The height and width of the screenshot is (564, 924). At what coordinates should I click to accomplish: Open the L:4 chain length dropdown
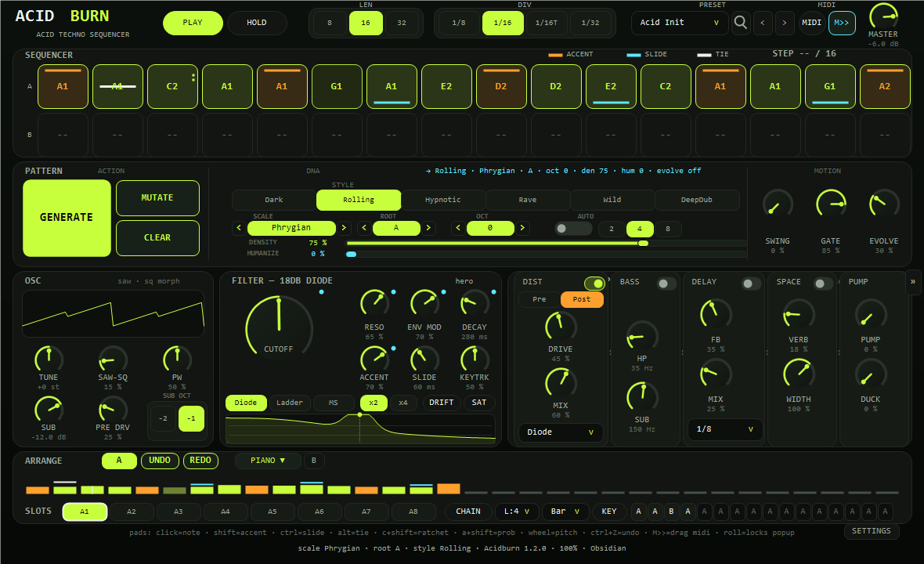516,512
